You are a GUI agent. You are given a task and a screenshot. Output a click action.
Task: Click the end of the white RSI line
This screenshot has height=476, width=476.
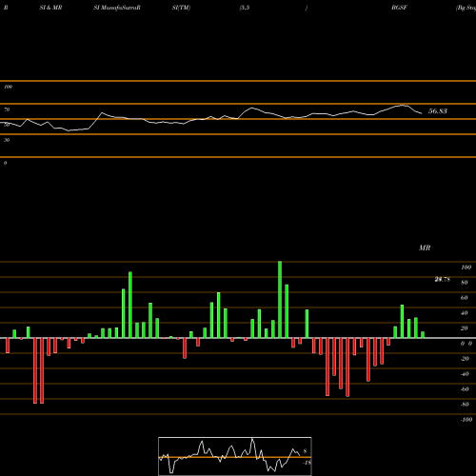[x=422, y=113]
